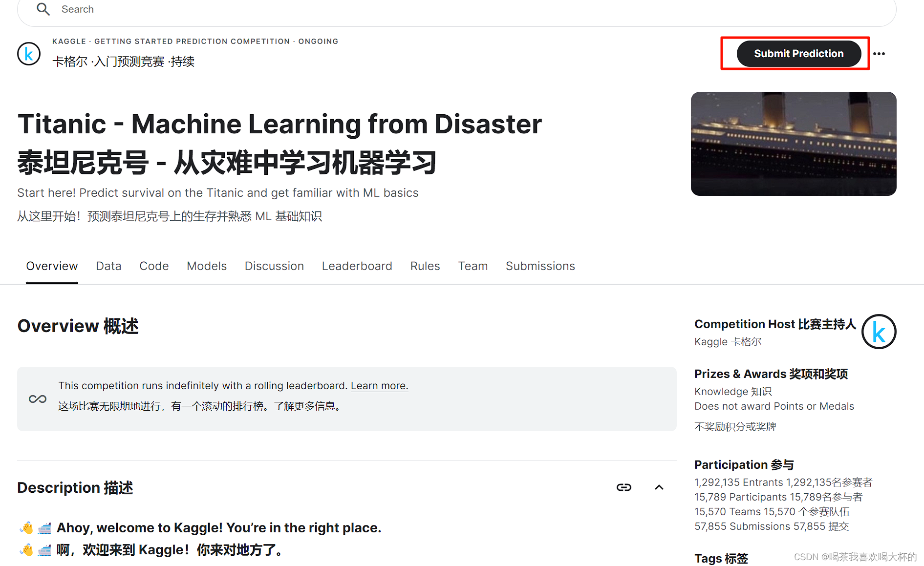924x566 pixels.
Task: View the Leaderboard tab
Action: pyautogui.click(x=357, y=266)
